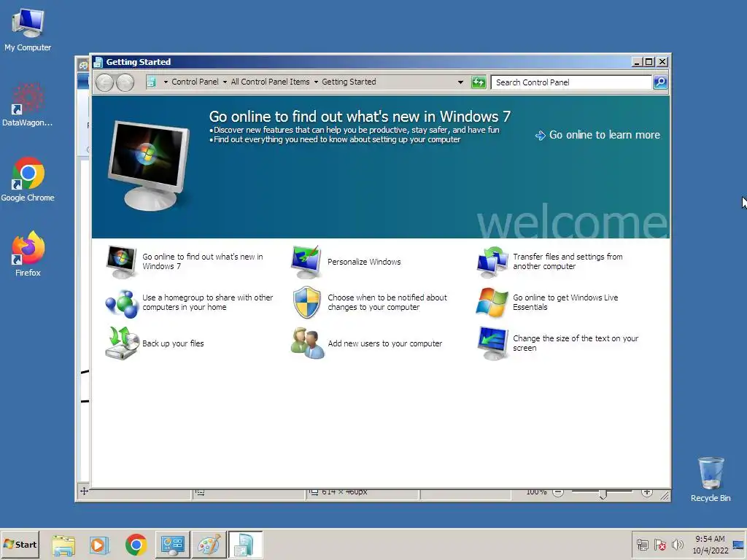Click the All Control Panel Items breadcrumb
The image size is (747, 560).
pos(270,82)
